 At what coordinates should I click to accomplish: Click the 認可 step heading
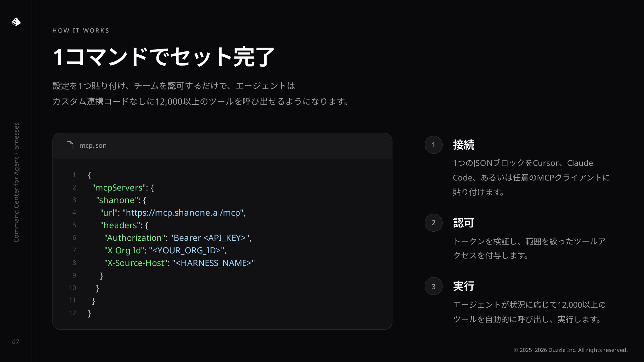[x=464, y=223]
